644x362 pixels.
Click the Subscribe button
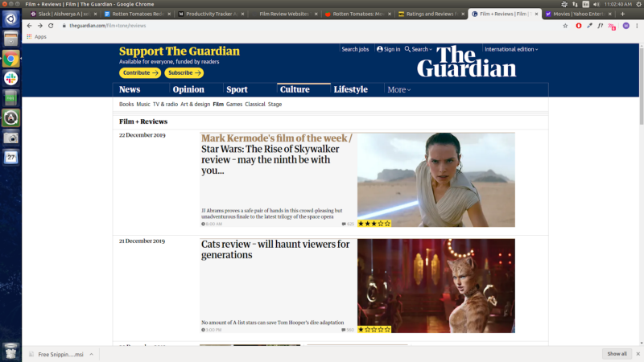click(x=184, y=72)
